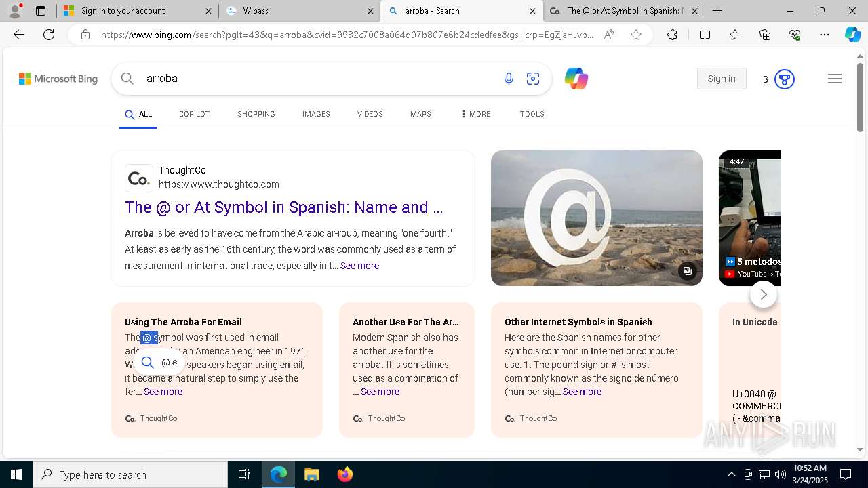Start voice search with microphone icon

tap(509, 79)
